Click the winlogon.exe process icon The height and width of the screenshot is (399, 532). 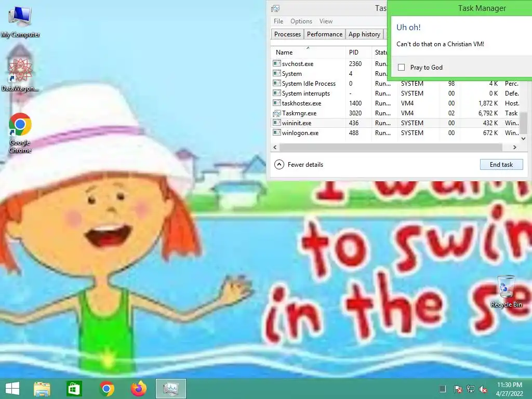[x=277, y=132]
